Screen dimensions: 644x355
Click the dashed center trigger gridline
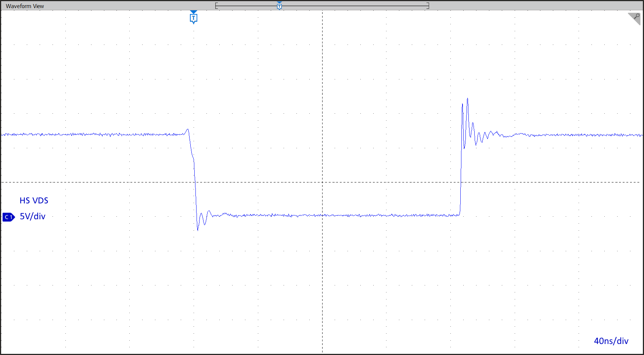[322, 181]
